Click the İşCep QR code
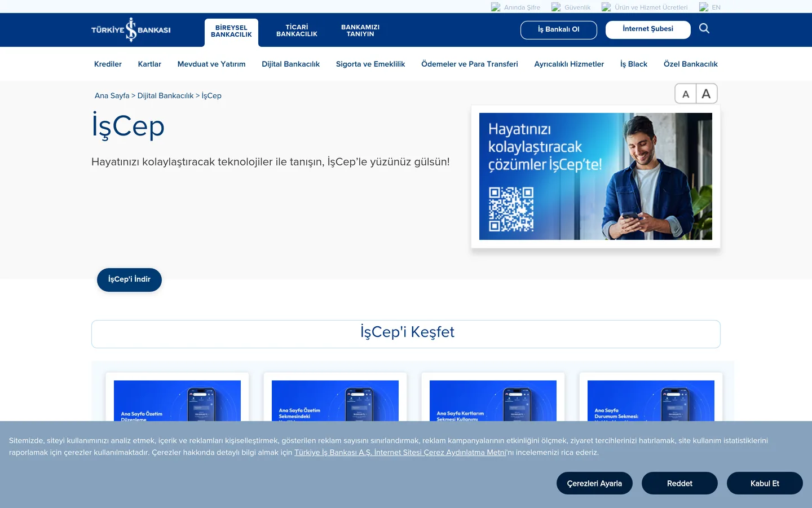 coord(511,209)
